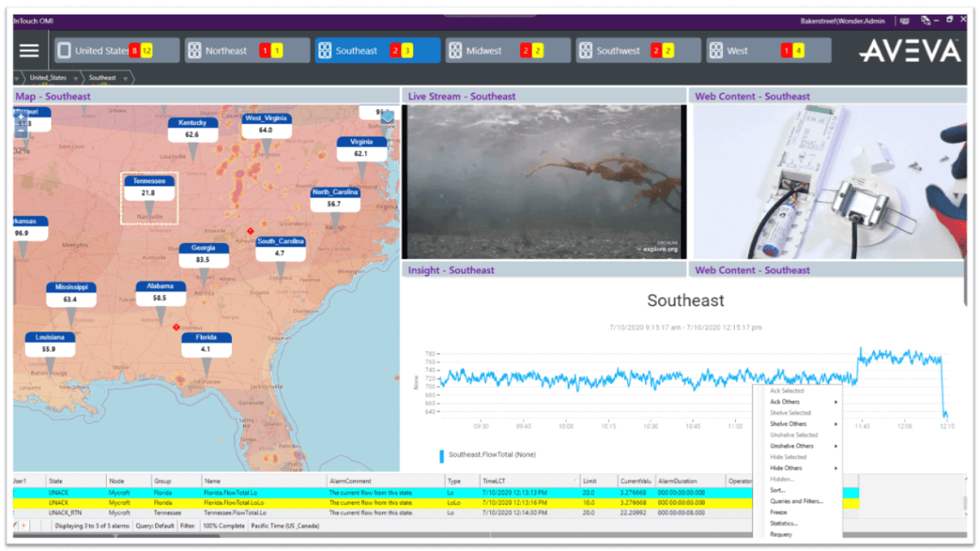Viewport: 980px width, 551px height.
Task: Click the keyboard icon in title bar
Action: coord(904,21)
